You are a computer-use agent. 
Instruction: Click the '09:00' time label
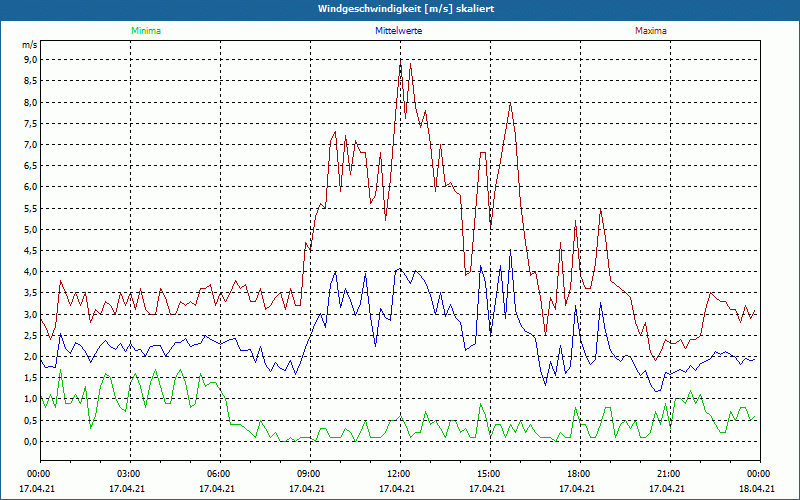[310, 474]
